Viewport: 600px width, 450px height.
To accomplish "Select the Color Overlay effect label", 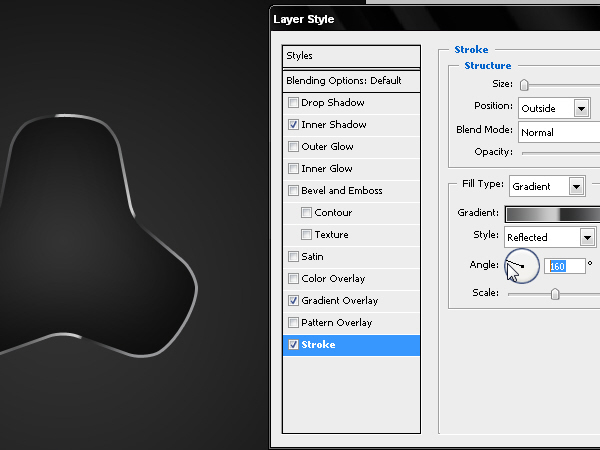I will point(333,279).
